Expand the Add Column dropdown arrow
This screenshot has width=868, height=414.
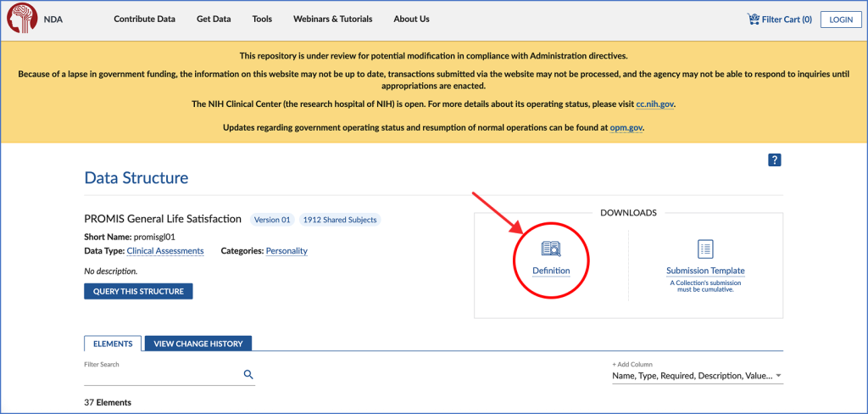778,376
